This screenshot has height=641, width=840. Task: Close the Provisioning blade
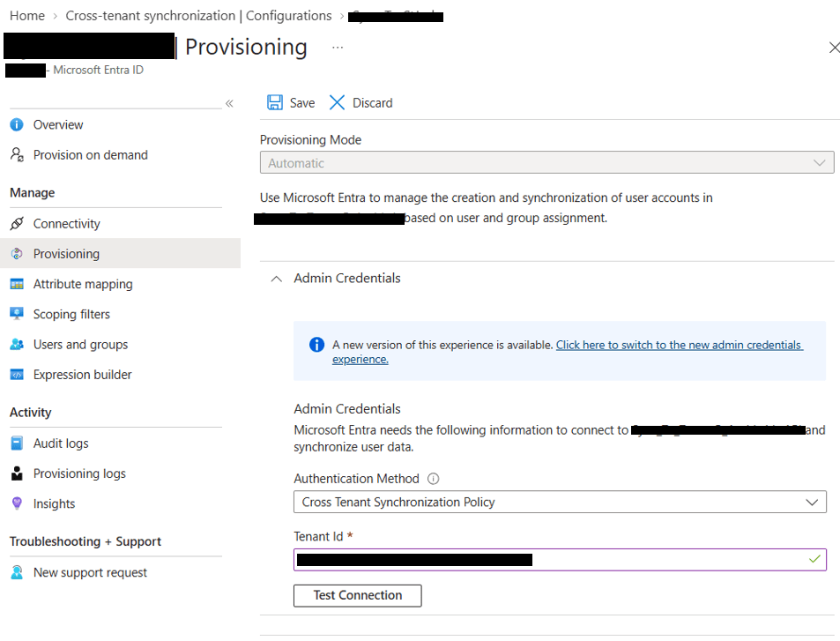(x=834, y=47)
